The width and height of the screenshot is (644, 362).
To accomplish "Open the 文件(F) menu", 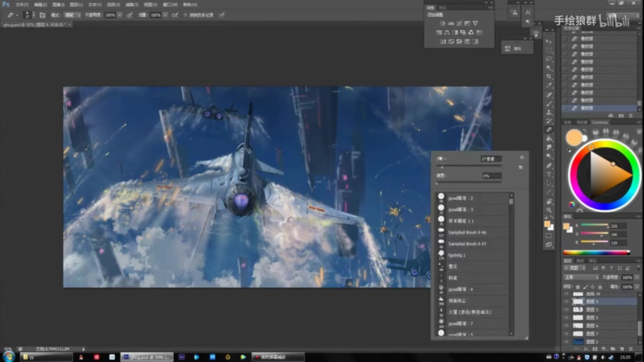I will point(22,5).
